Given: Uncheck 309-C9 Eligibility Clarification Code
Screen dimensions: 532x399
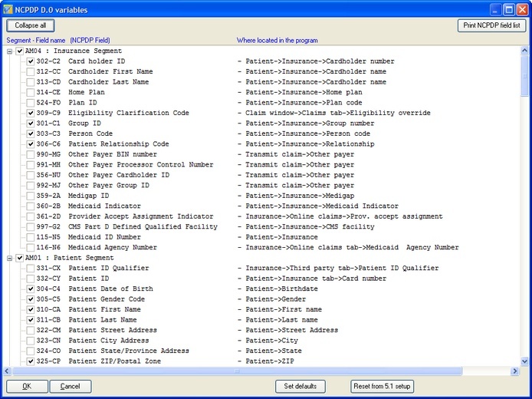Looking at the screenshot, I should pos(31,113).
